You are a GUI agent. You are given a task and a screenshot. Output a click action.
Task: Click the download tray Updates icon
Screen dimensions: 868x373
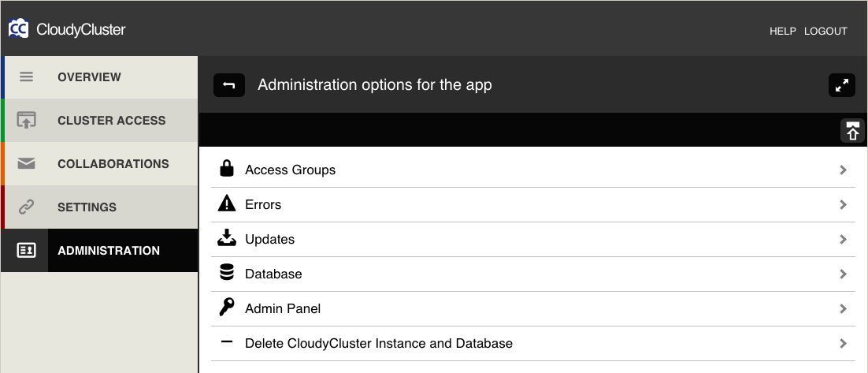[226, 238]
